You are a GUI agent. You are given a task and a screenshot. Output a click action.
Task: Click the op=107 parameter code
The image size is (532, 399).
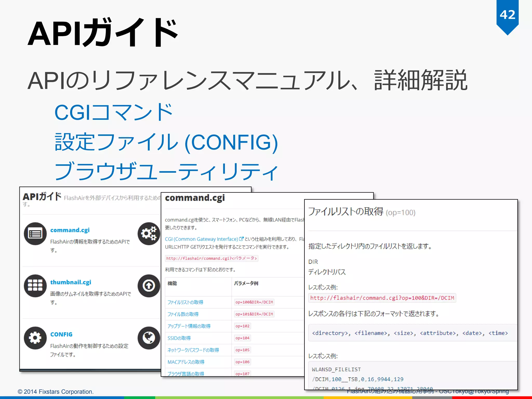tap(242, 374)
